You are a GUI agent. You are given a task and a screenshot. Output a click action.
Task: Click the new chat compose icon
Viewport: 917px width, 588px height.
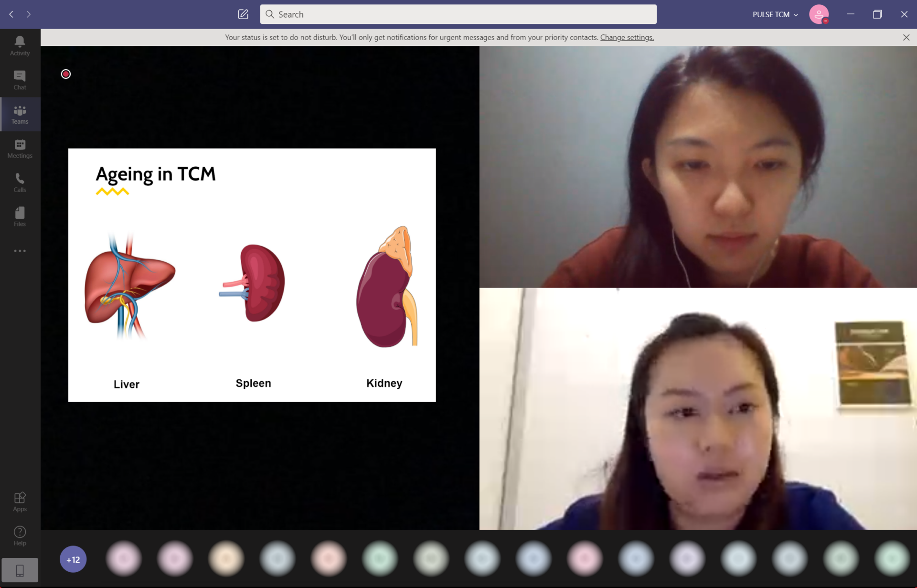(x=243, y=14)
